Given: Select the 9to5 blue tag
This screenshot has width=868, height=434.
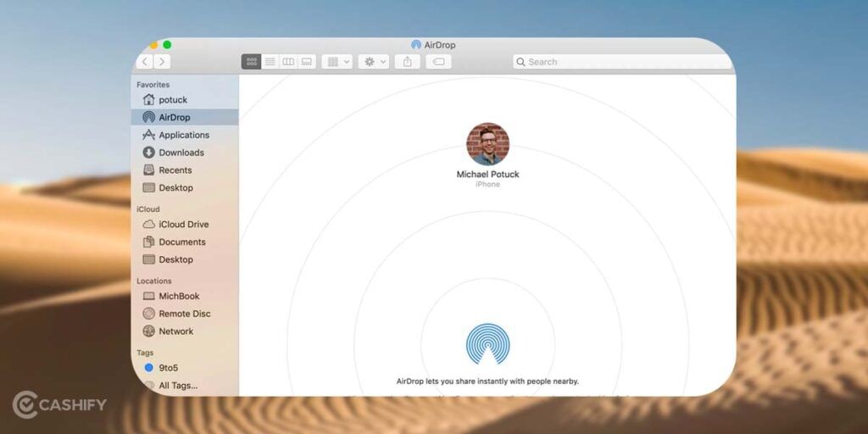Looking at the screenshot, I should point(185,368).
